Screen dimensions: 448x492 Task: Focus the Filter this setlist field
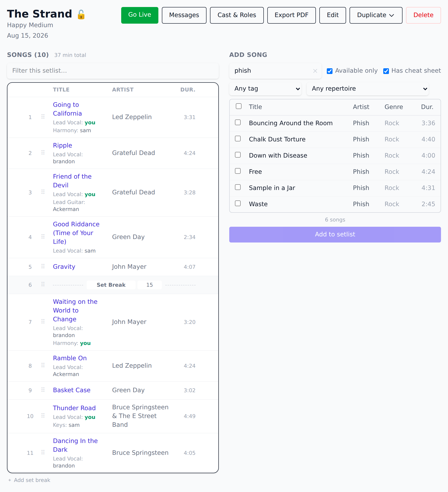tap(113, 71)
